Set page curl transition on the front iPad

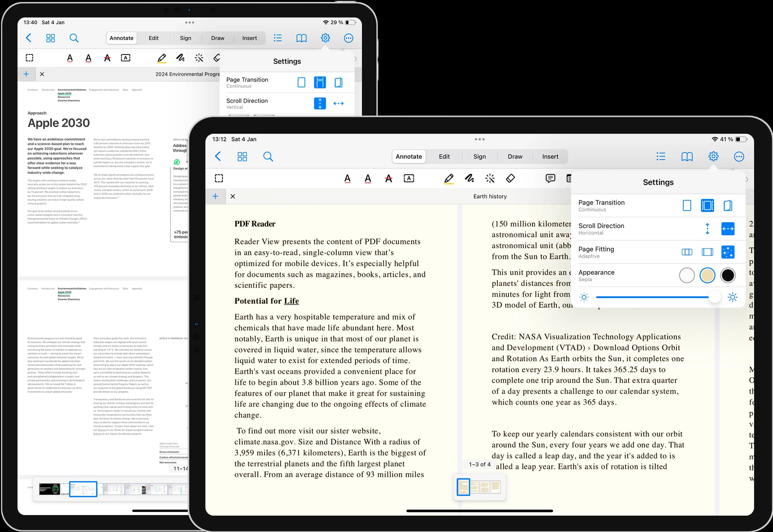pos(728,206)
